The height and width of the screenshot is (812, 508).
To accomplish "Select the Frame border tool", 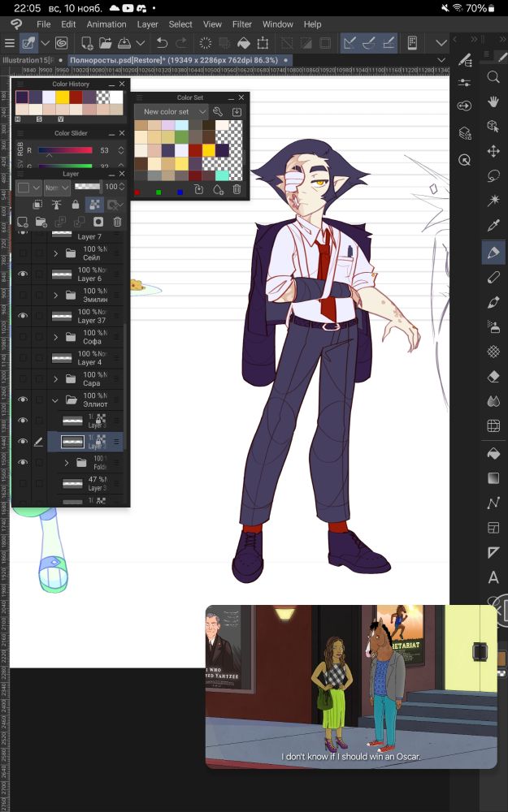I will 493,528.
